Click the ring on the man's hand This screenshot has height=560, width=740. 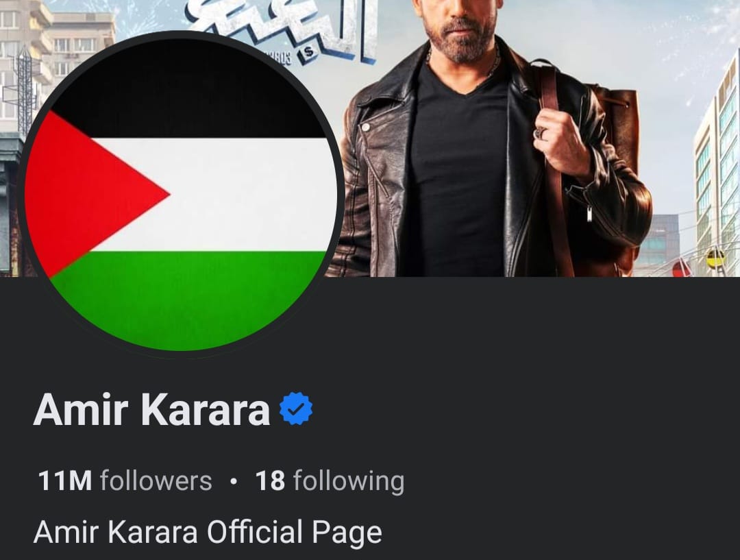coord(541,133)
